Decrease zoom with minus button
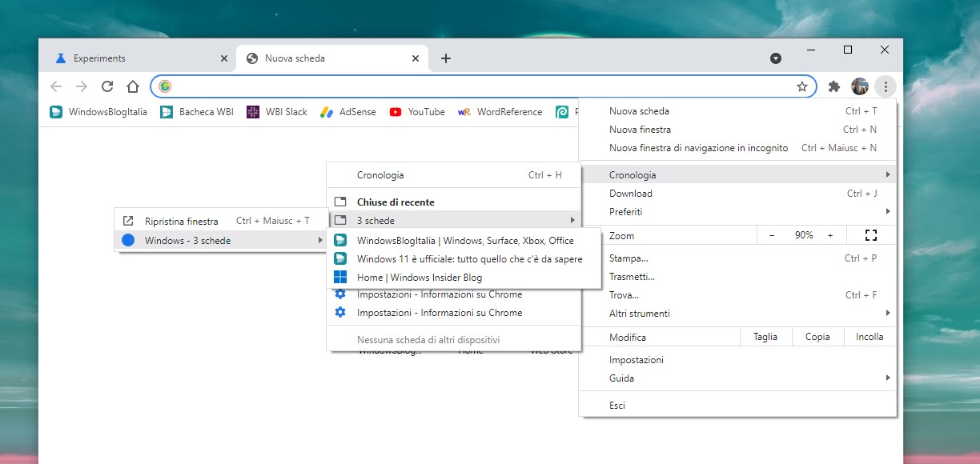The image size is (980, 464). [x=772, y=235]
